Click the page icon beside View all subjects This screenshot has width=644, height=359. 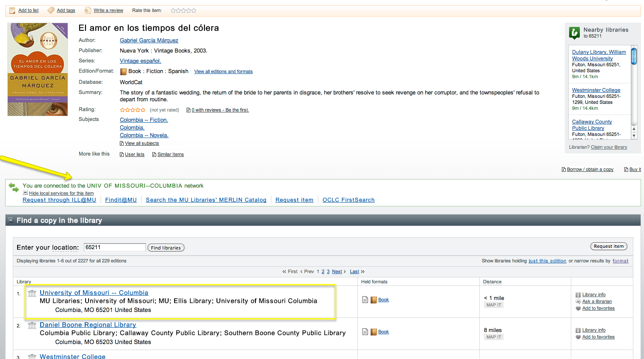click(122, 144)
